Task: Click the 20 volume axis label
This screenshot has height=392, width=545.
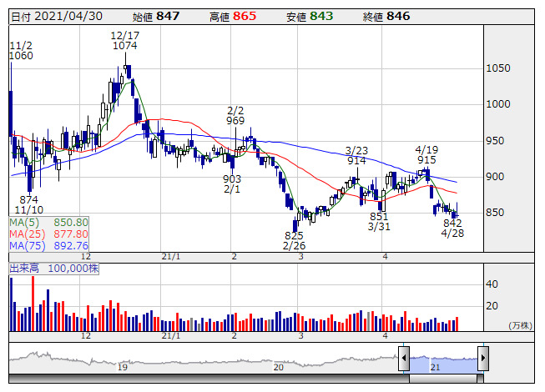Action: [x=492, y=306]
